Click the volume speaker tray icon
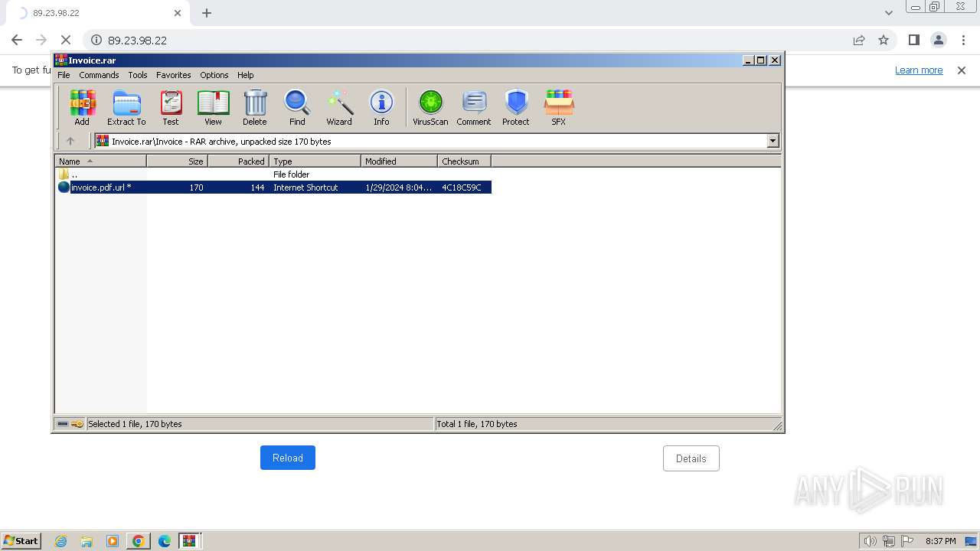 871,541
